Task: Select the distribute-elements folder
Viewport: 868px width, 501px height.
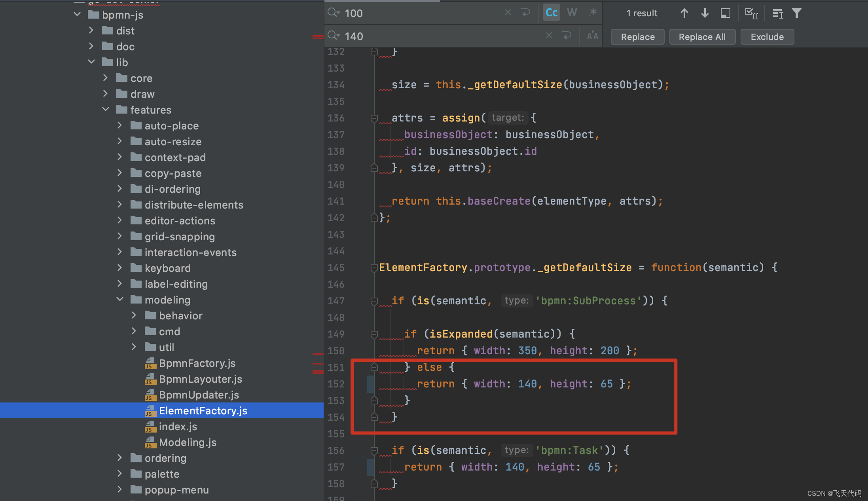Action: pos(194,205)
